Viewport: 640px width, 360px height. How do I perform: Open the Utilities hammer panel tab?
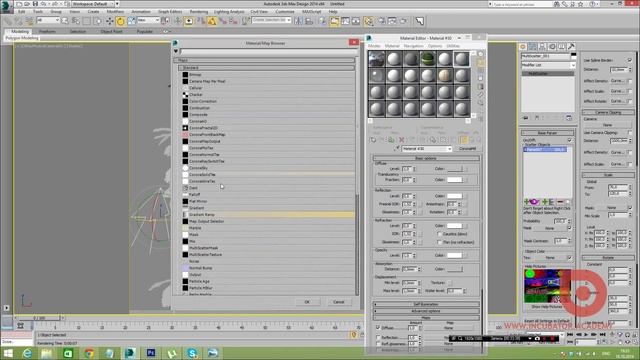(571, 47)
